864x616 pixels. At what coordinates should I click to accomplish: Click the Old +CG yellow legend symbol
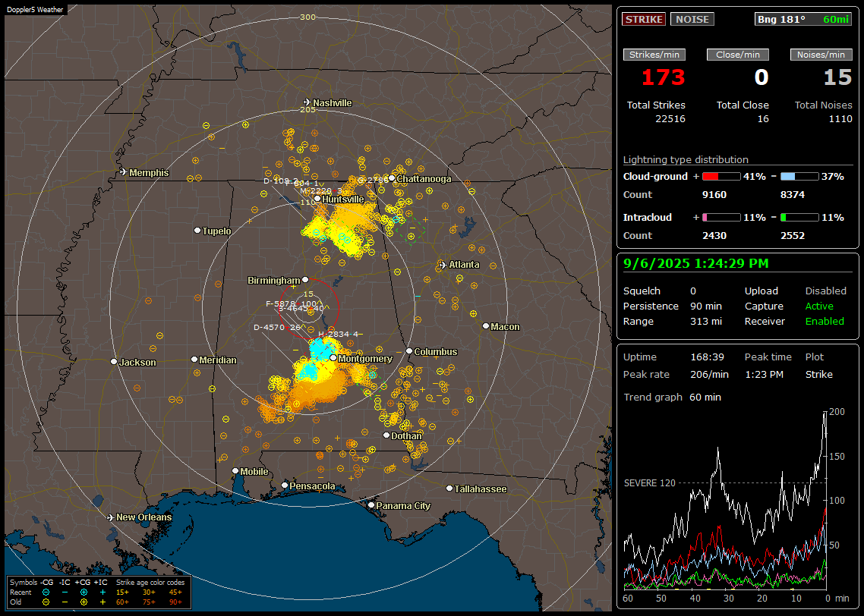pos(84,602)
